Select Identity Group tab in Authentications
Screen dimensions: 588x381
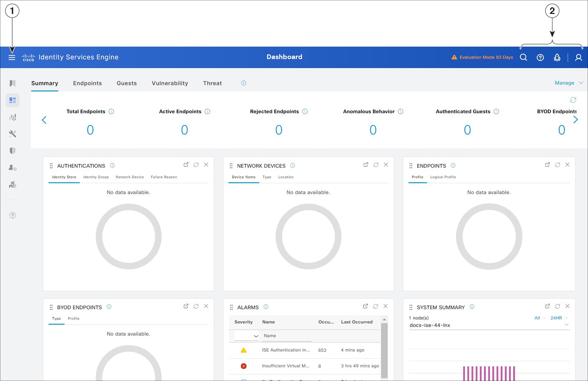click(x=96, y=177)
